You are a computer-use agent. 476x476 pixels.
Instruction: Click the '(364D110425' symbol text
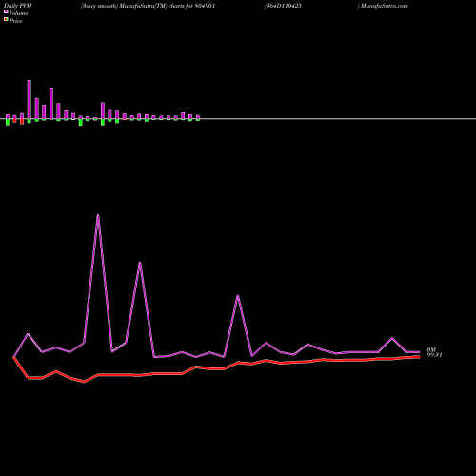(x=283, y=6)
